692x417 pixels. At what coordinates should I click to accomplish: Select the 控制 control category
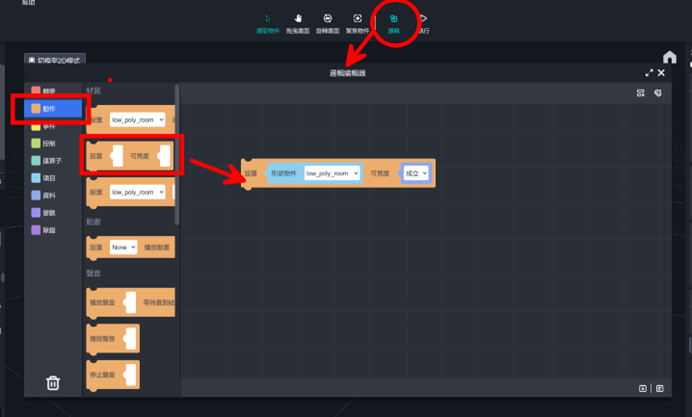tap(48, 143)
